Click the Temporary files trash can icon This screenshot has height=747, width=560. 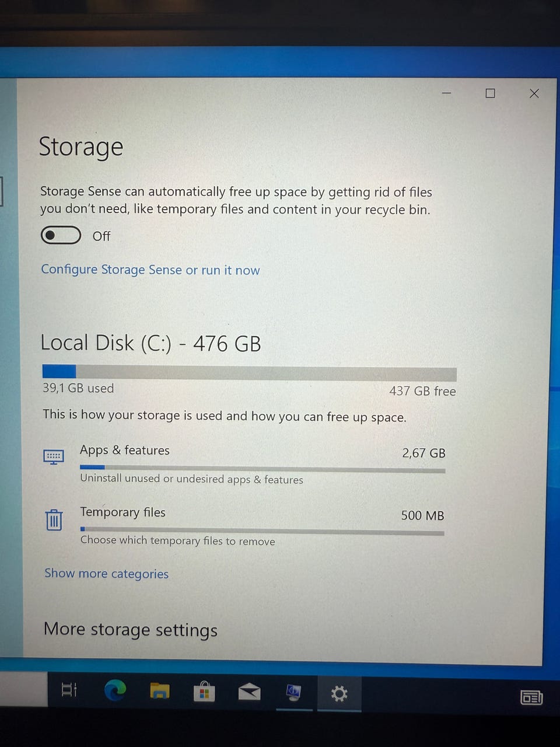click(x=54, y=519)
